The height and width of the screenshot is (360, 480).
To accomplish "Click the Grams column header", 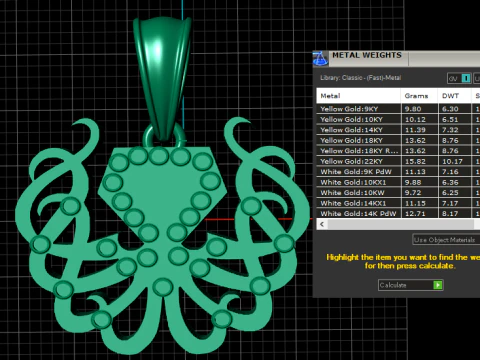I will click(419, 96).
